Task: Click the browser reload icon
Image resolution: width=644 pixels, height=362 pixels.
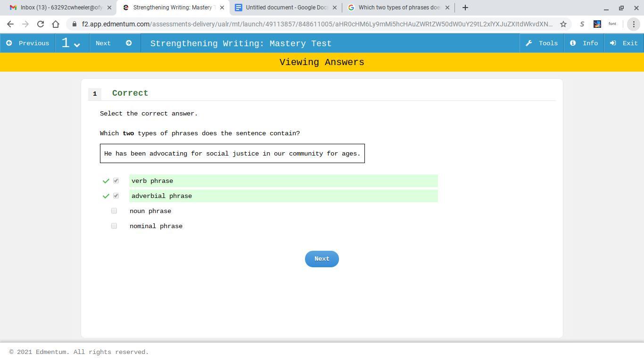Action: point(41,24)
